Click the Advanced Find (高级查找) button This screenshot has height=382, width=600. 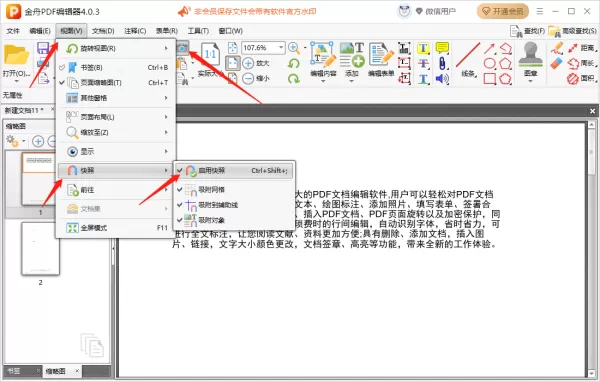click(x=572, y=31)
